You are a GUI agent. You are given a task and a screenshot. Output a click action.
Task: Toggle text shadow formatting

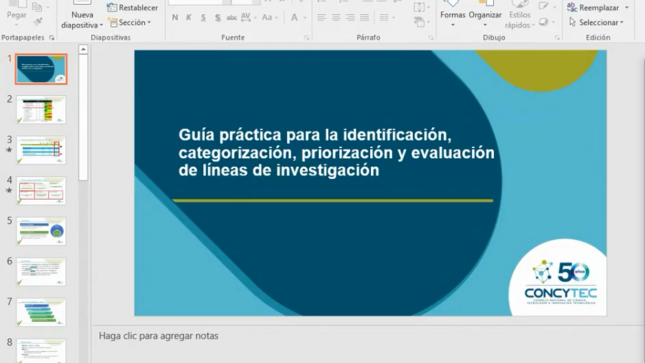217,18
